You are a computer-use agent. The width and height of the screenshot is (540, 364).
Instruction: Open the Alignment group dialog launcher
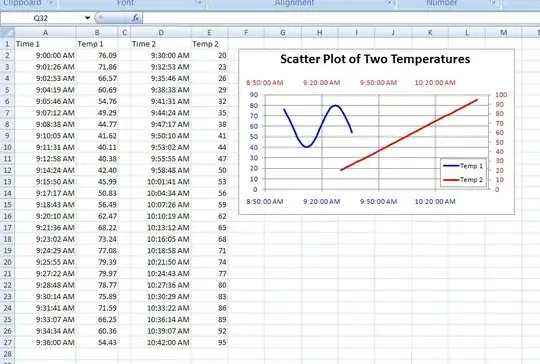390,2
